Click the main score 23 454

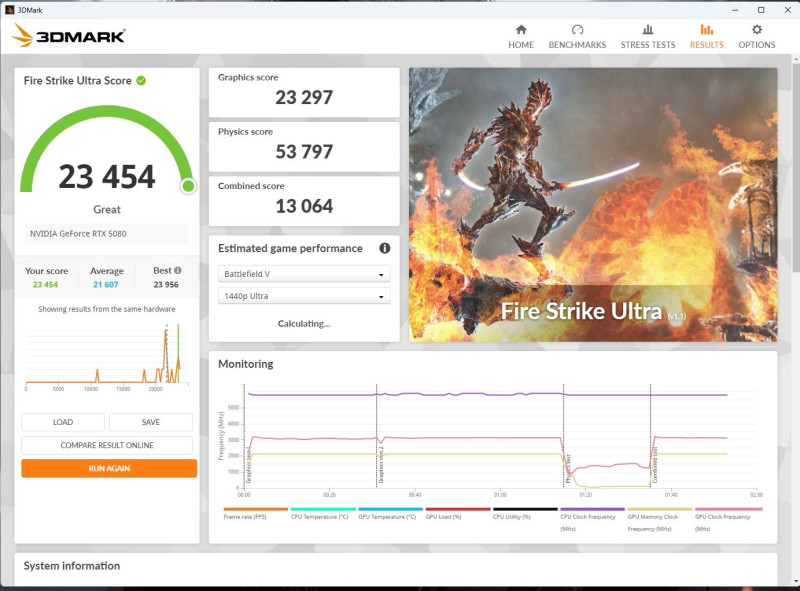coord(107,177)
